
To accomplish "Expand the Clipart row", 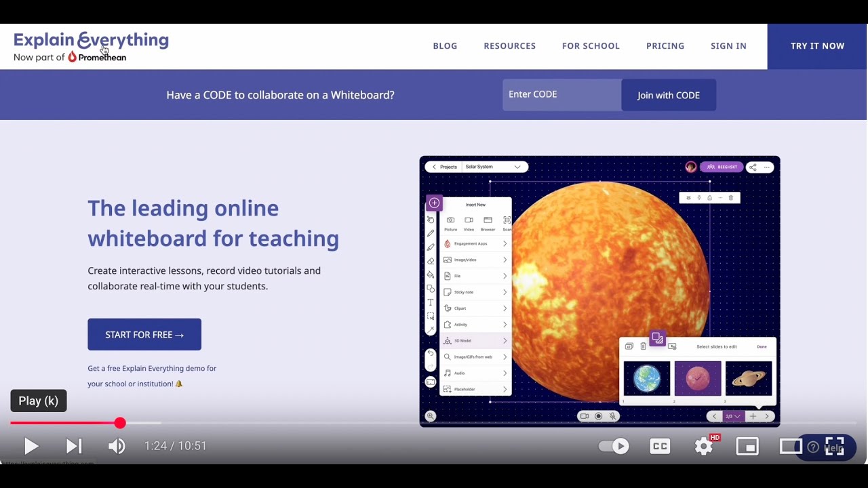I will click(475, 308).
